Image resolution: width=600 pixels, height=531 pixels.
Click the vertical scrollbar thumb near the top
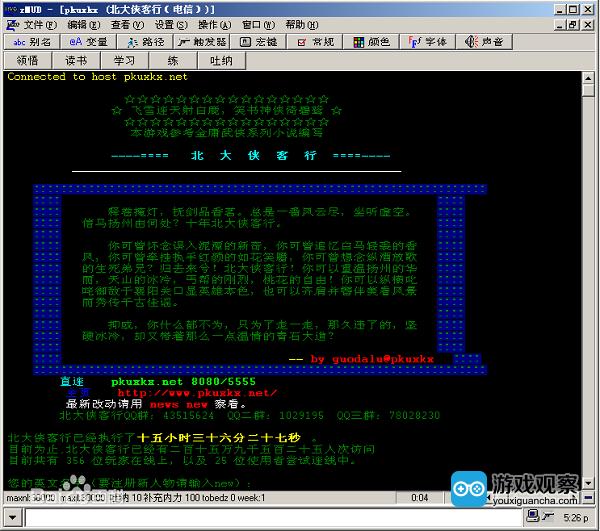[588, 90]
